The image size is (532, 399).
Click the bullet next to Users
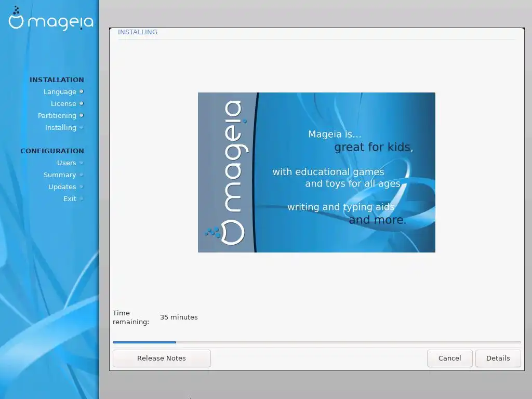82,163
